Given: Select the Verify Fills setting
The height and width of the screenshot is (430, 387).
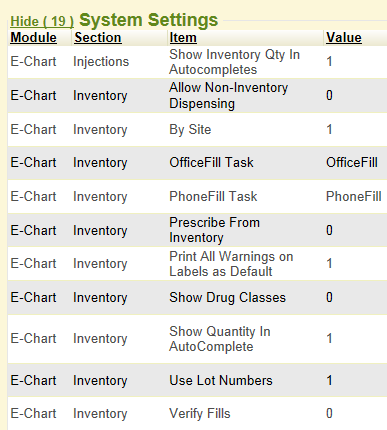Looking at the screenshot, I should (x=200, y=413).
